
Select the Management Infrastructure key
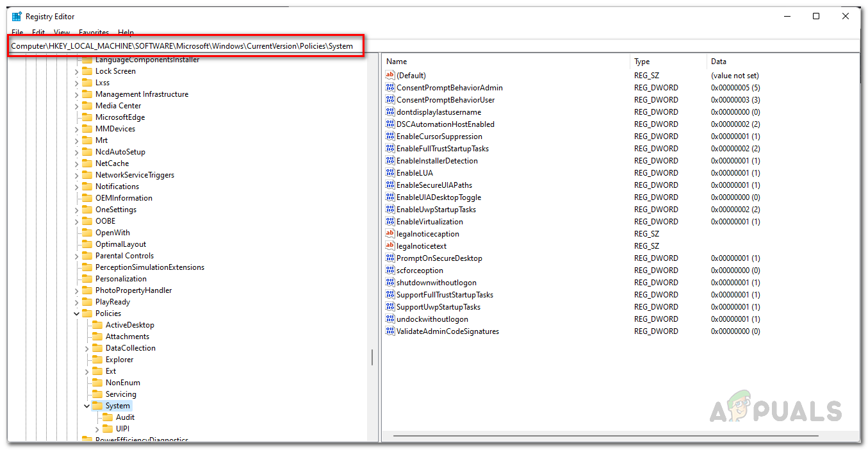(142, 94)
